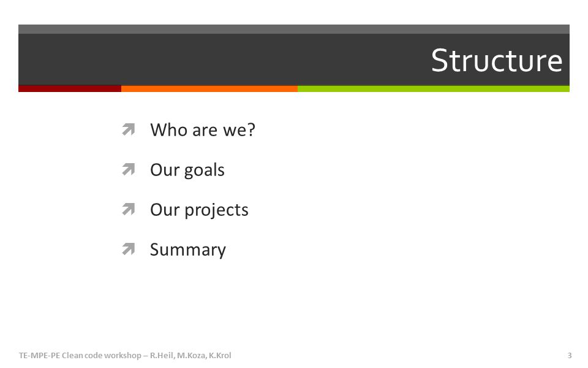This screenshot has width=588, height=368.
Task: Select the Our projects bullet text
Action: 199,210
